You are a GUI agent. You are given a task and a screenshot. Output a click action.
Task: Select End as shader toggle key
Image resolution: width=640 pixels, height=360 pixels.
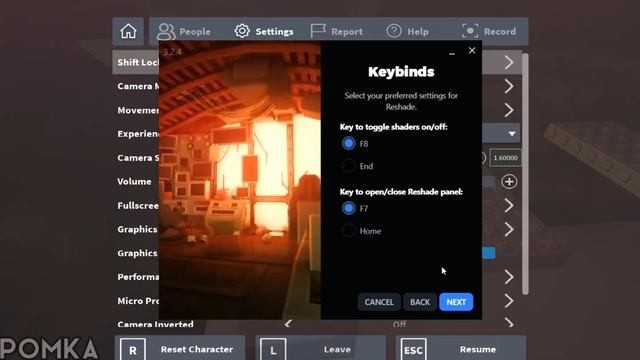coord(349,166)
